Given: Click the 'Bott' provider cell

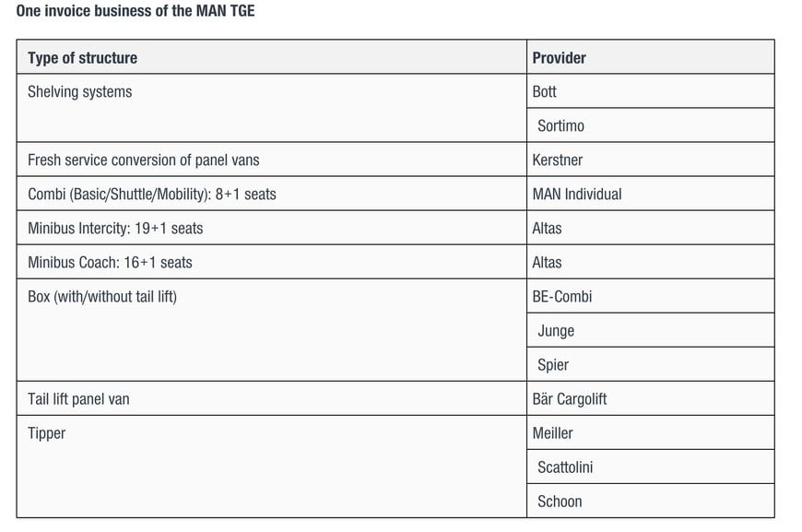Looking at the screenshot, I should (651, 91).
